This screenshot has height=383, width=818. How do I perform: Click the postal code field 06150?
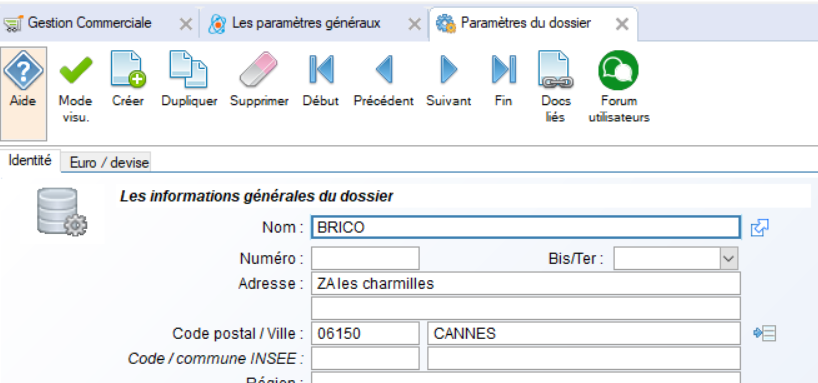coord(365,333)
